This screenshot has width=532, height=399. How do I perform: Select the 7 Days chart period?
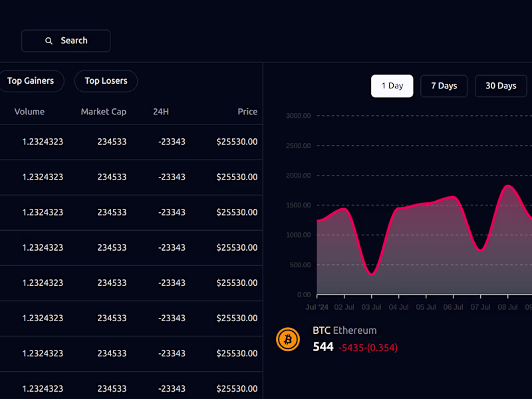(x=444, y=86)
